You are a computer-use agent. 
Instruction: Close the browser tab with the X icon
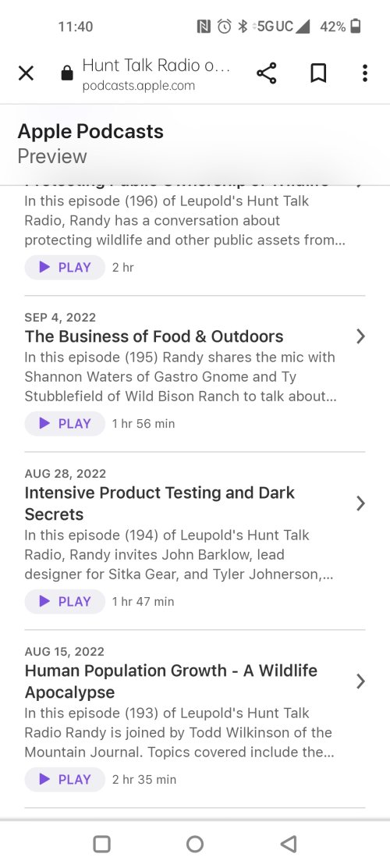[26, 73]
